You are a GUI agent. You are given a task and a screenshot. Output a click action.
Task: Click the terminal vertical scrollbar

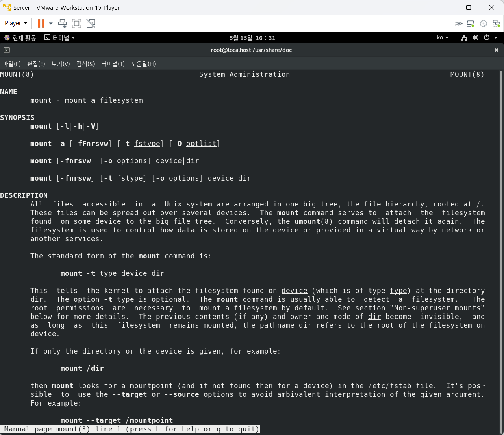pos(501,252)
